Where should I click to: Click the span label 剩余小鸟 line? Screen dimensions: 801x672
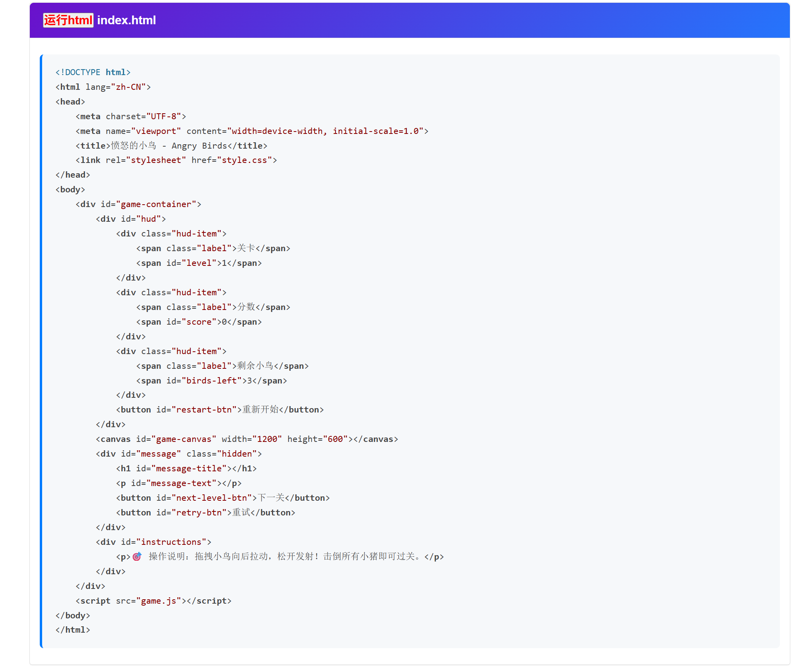point(222,366)
